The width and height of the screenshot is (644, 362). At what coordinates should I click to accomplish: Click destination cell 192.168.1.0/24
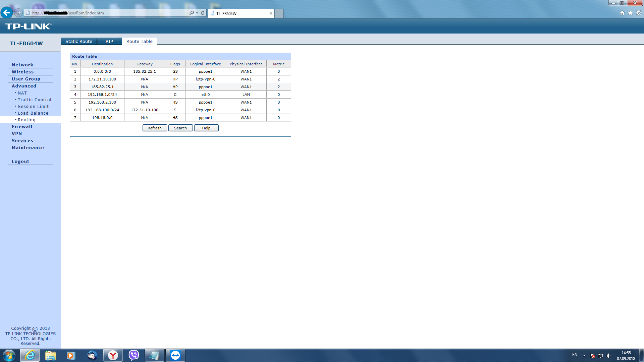102,95
